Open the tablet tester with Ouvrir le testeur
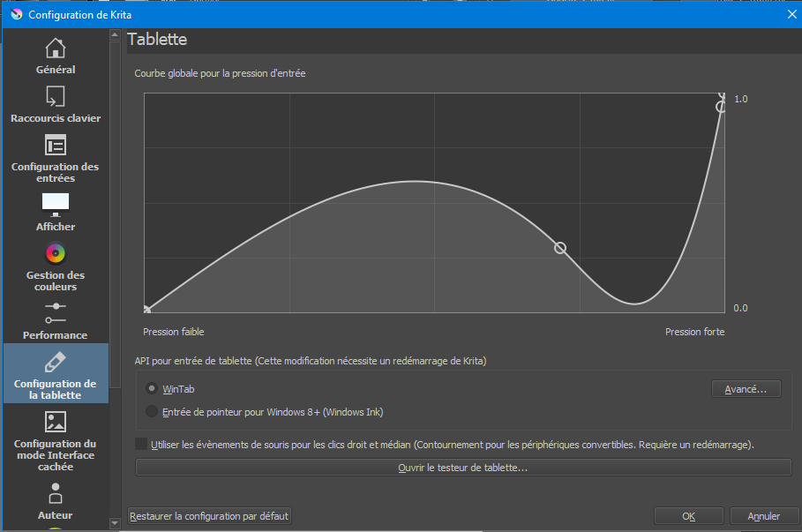 462,468
